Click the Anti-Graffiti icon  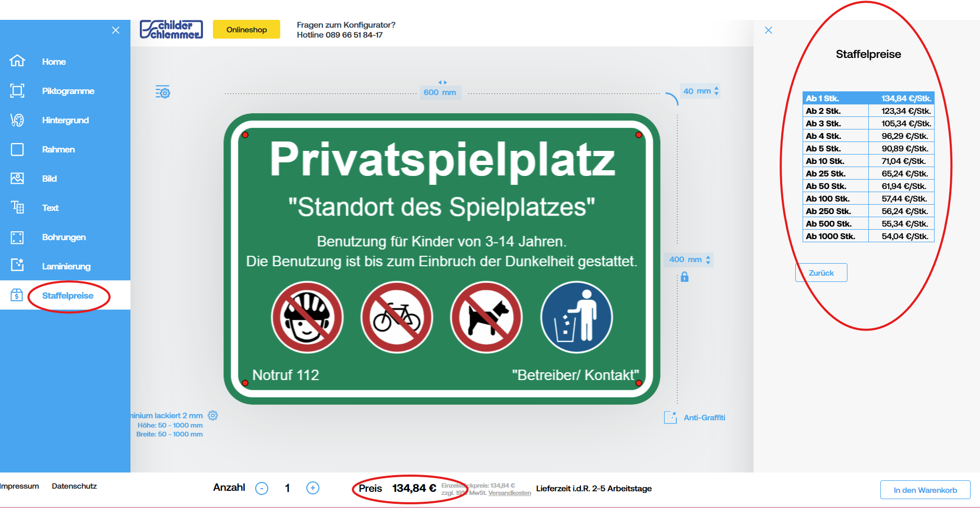coord(670,417)
